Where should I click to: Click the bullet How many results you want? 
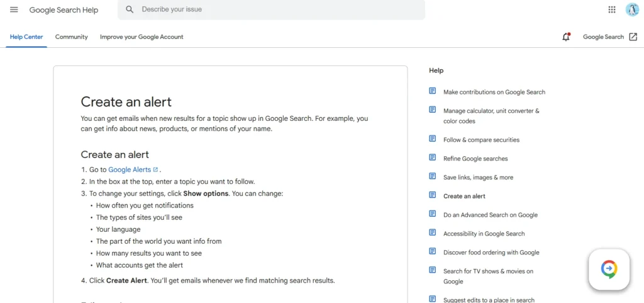(149, 253)
